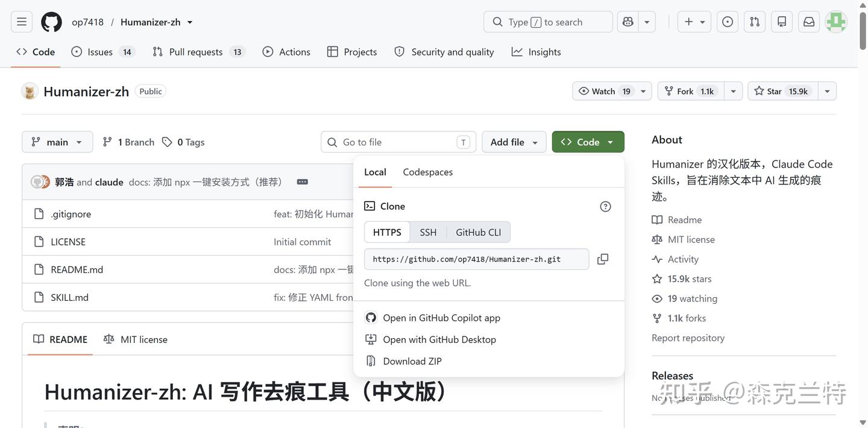
Task: Open repositories icon in header
Action: [782, 22]
